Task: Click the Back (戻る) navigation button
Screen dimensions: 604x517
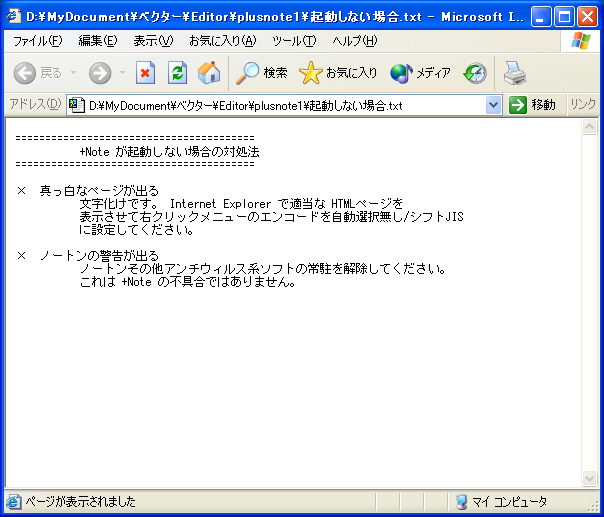Action: [x=38, y=72]
